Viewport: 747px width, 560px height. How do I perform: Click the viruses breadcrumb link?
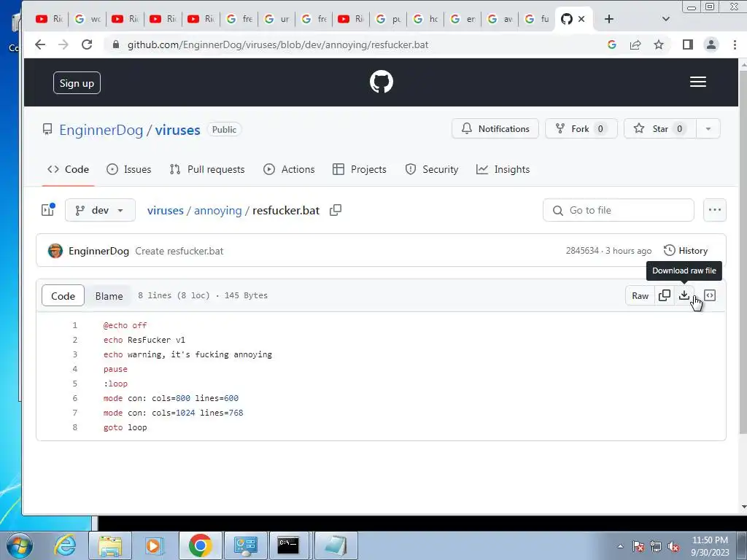pos(166,211)
